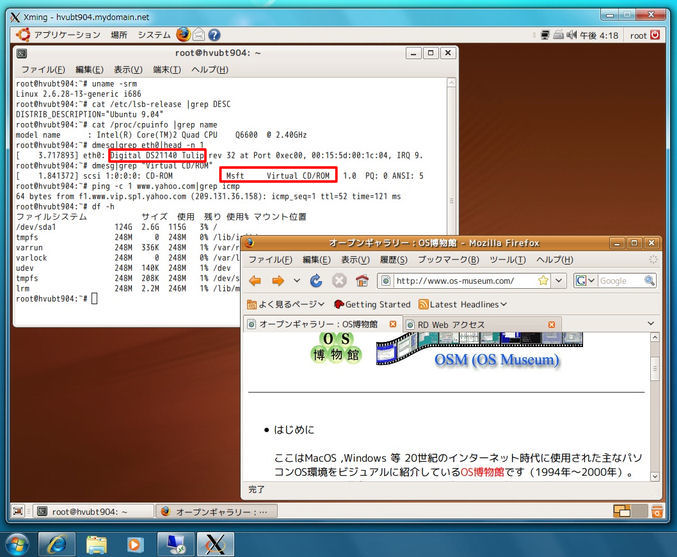Viewport: 677px width, 557px height.
Task: Open Internet Explorer from Windows taskbar
Action: coord(57,544)
